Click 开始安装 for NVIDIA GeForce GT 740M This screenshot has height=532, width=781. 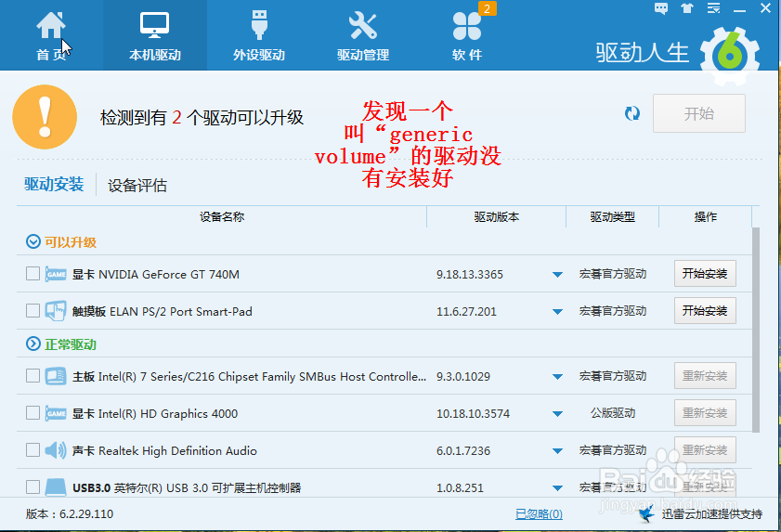705,274
